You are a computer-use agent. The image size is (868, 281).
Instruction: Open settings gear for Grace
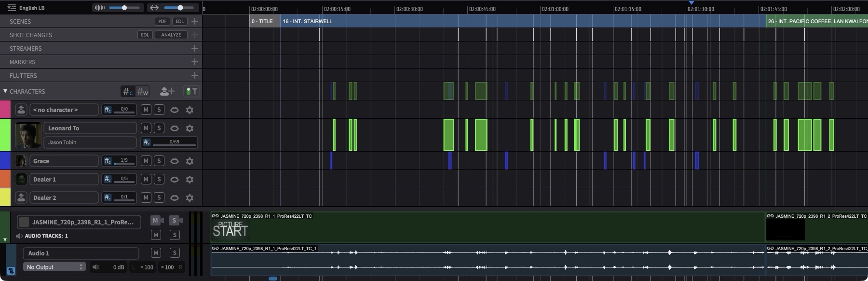pyautogui.click(x=190, y=161)
